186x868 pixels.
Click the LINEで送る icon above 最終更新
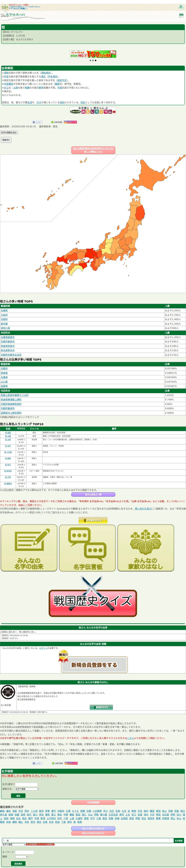pyautogui.click(x=57, y=122)
